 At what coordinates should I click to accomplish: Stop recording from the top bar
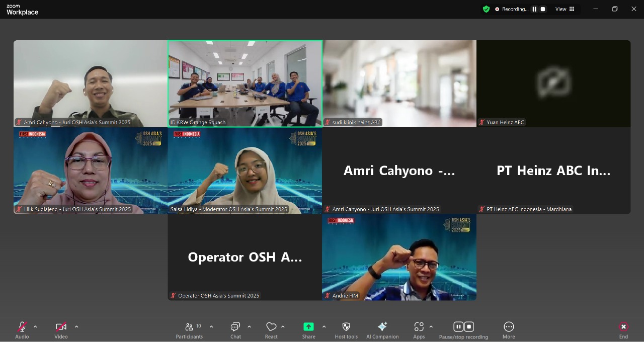coord(543,9)
